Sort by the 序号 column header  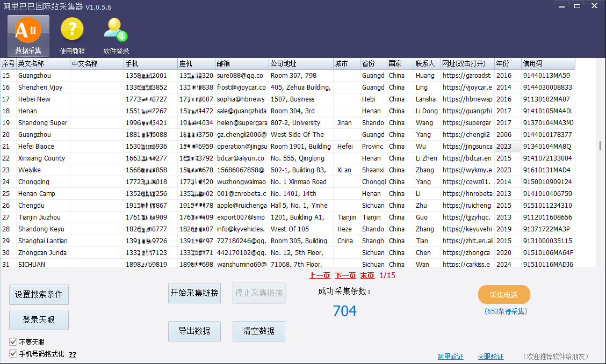(8, 63)
